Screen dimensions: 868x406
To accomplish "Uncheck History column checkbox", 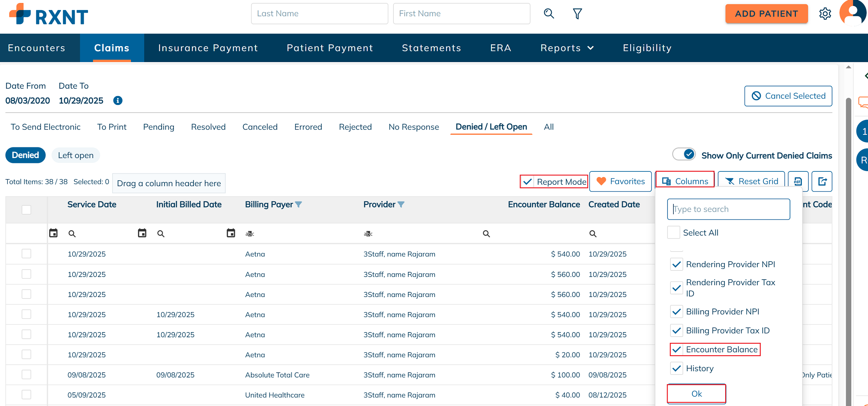I will (x=676, y=368).
